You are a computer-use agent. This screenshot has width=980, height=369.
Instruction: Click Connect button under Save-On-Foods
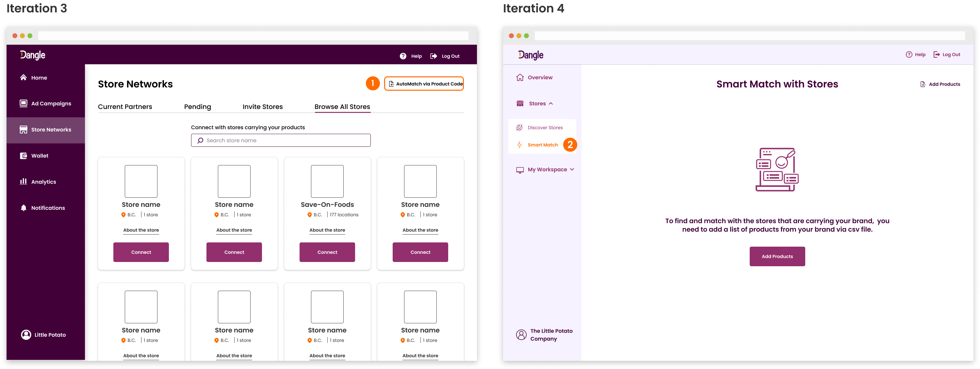tap(327, 252)
